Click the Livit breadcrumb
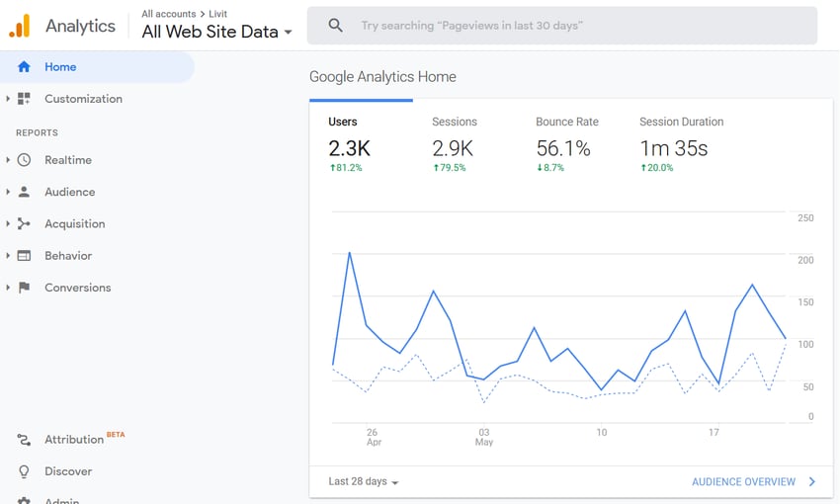This screenshot has width=840, height=504. pyautogui.click(x=217, y=14)
